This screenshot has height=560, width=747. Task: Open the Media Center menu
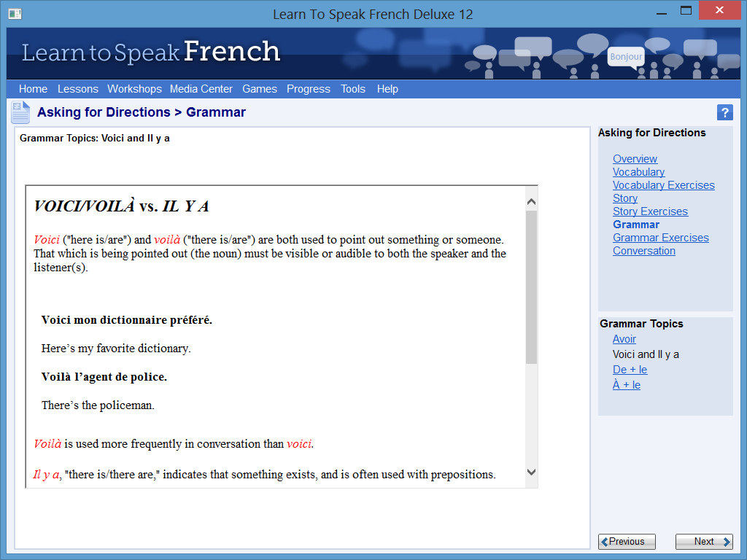point(201,89)
